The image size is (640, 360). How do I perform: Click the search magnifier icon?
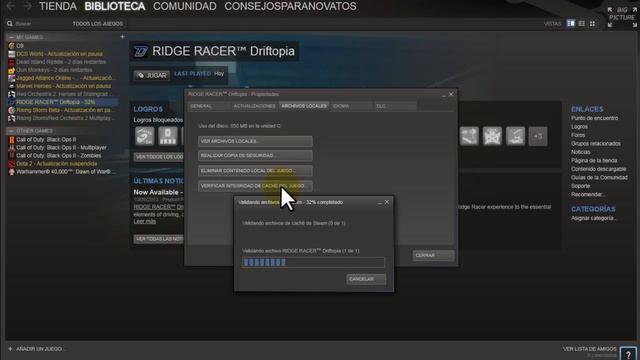point(10,24)
